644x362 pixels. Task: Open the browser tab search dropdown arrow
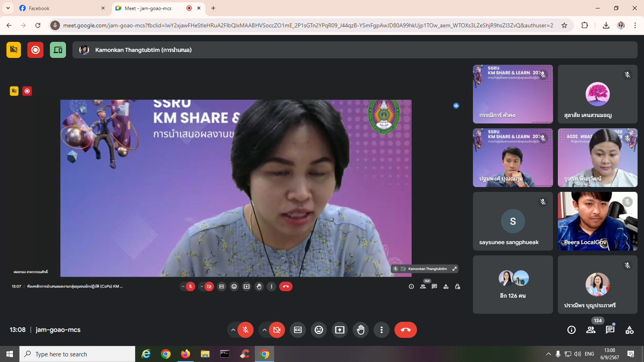point(8,8)
